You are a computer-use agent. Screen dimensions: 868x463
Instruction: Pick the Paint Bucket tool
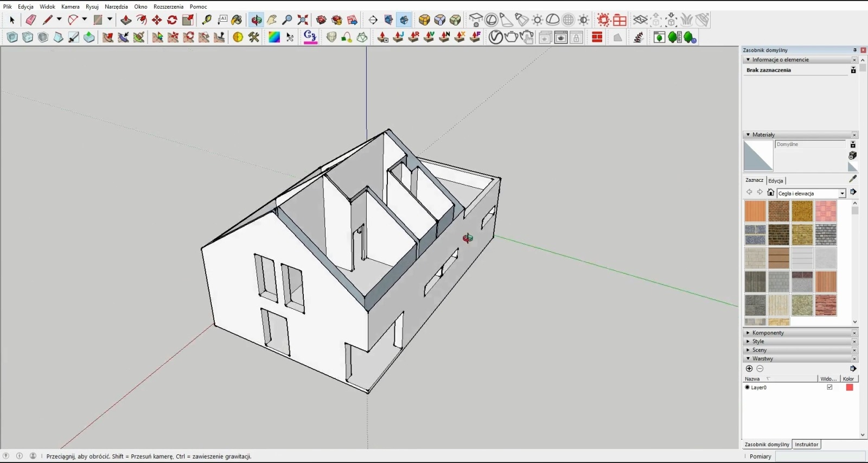(237, 20)
